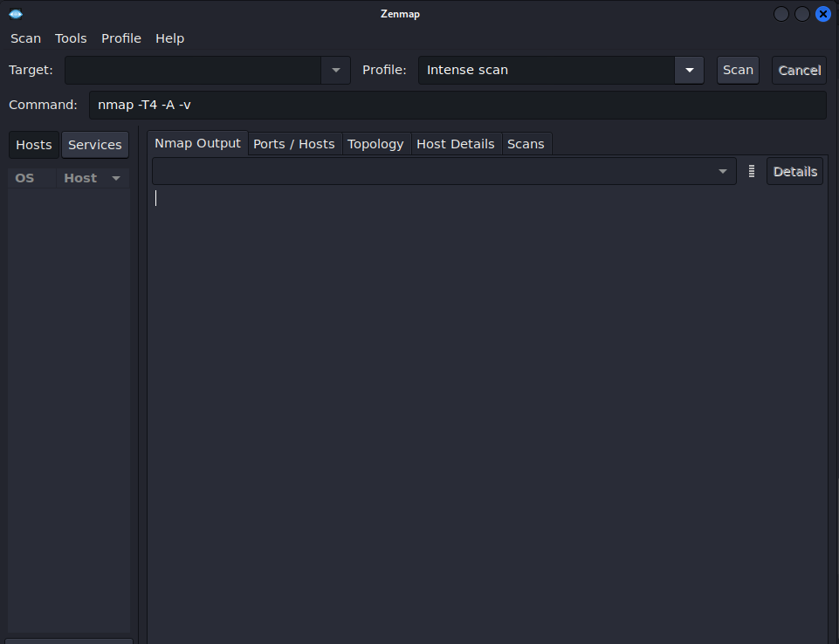Open the Scan menu
The width and height of the screenshot is (839, 644).
click(25, 38)
